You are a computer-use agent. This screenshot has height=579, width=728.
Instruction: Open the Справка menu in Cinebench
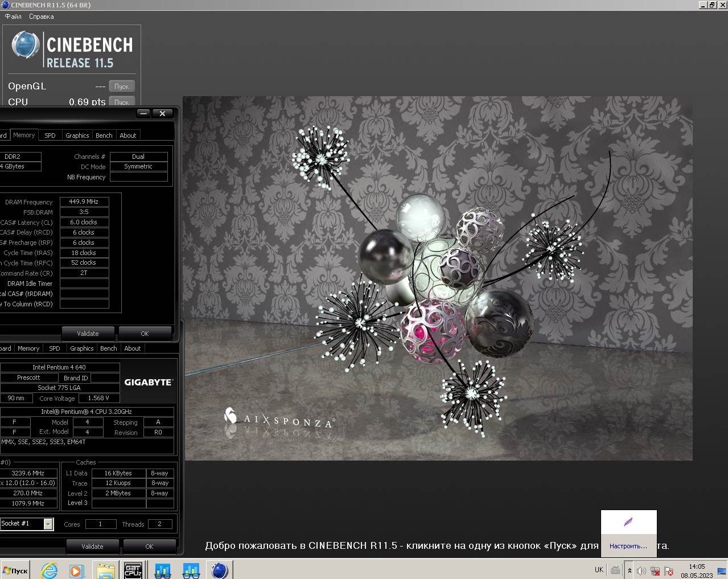(x=41, y=17)
